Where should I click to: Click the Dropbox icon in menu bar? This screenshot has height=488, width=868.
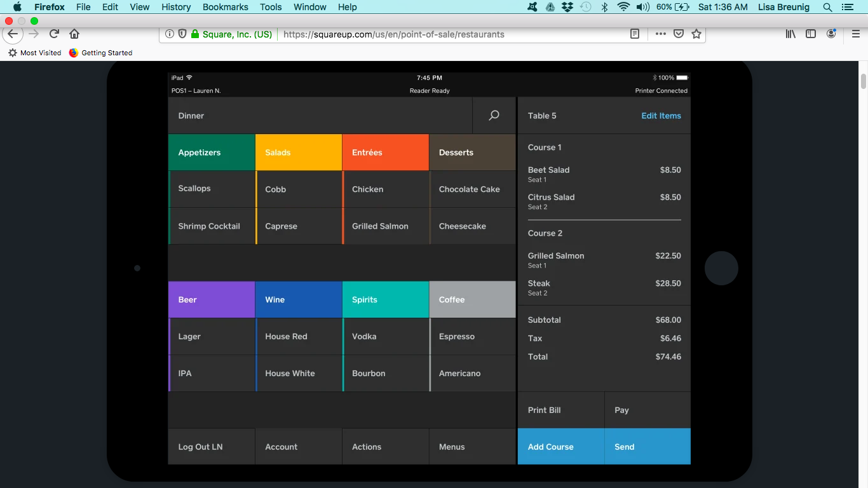click(x=567, y=7)
